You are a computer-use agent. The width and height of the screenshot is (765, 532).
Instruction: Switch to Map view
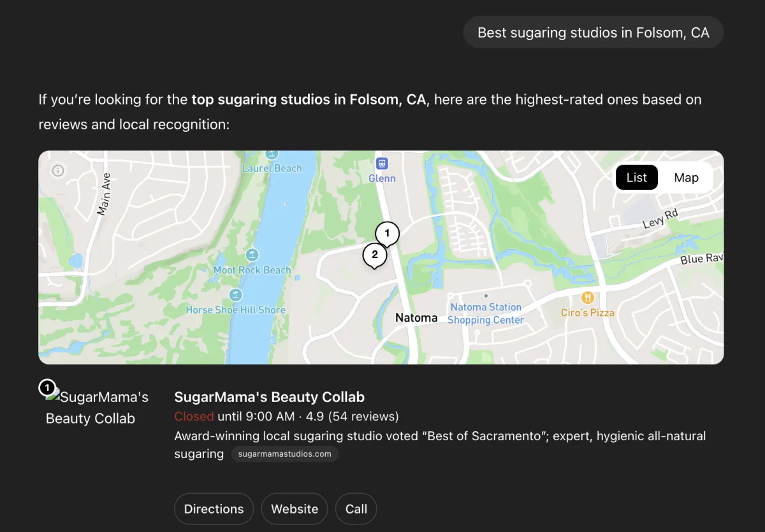click(x=686, y=178)
